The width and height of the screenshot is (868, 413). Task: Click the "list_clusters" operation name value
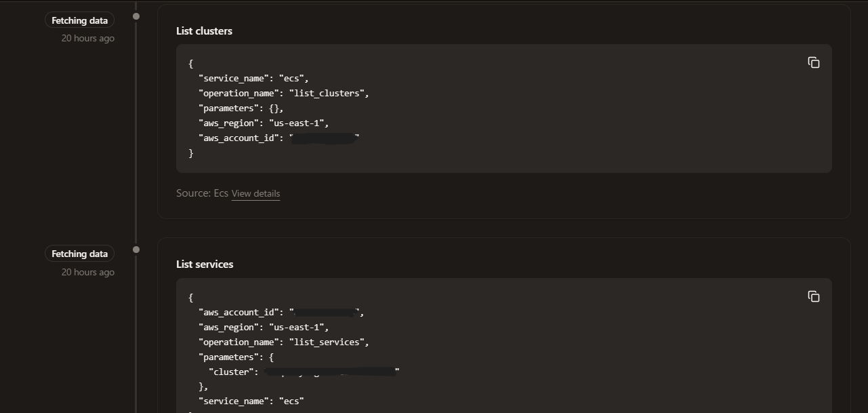point(329,94)
